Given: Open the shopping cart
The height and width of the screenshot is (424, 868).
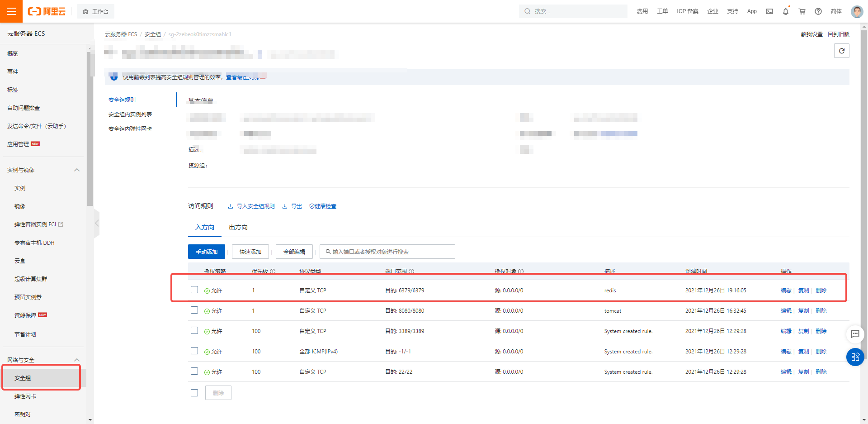Looking at the screenshot, I should tap(802, 11).
